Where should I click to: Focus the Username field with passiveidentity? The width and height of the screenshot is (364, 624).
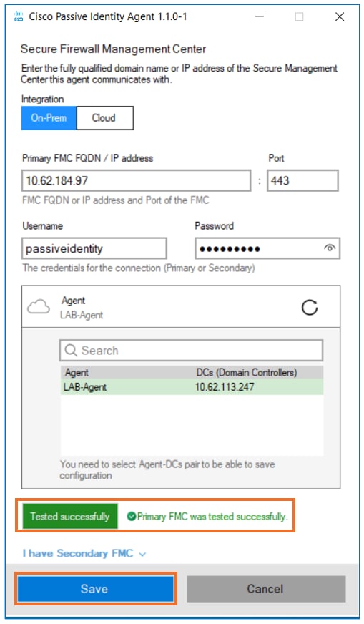[94, 248]
